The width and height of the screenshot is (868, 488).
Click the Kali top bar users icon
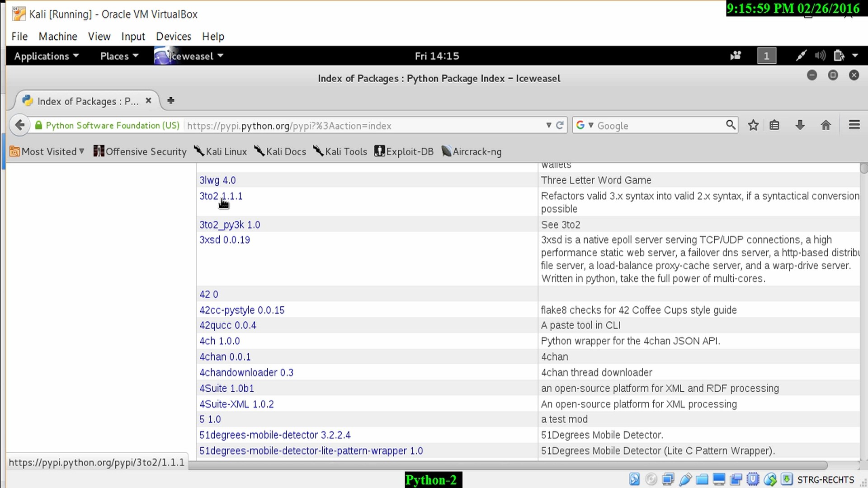[x=736, y=56]
